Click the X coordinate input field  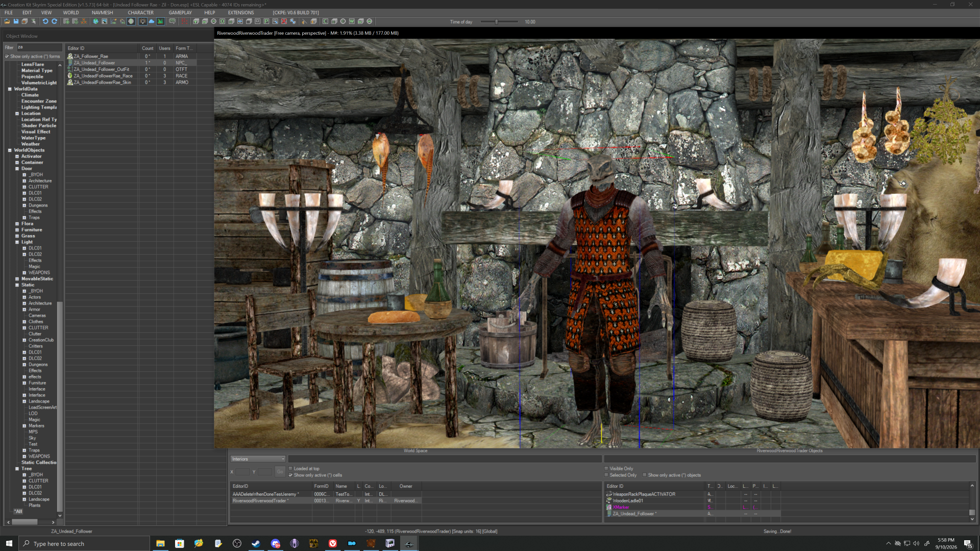[x=242, y=472]
